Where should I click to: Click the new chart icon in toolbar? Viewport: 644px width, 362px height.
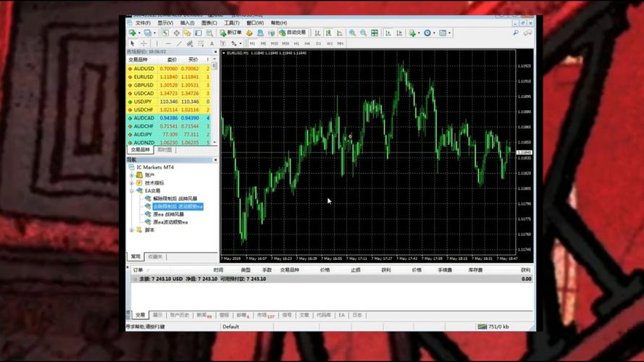pos(133,33)
